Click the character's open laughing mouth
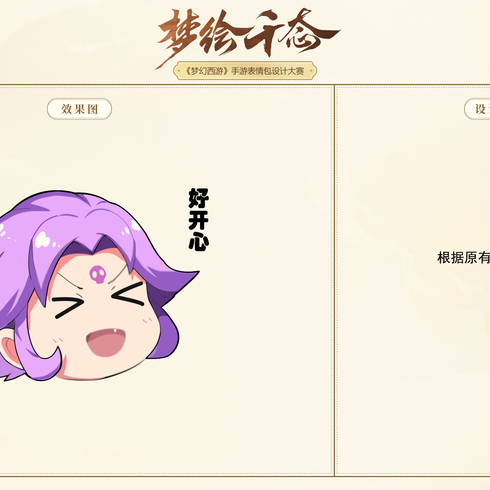Screen dimensions: 490x490 (107, 343)
